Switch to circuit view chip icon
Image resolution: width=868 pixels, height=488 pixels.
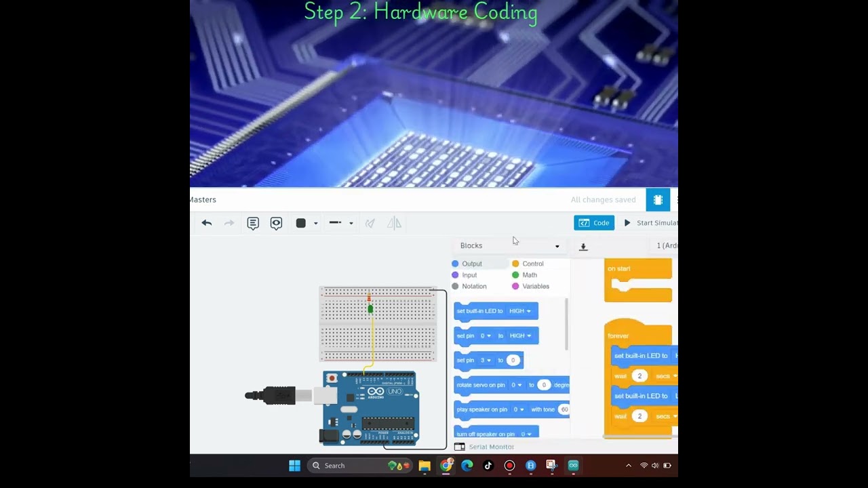tap(658, 200)
